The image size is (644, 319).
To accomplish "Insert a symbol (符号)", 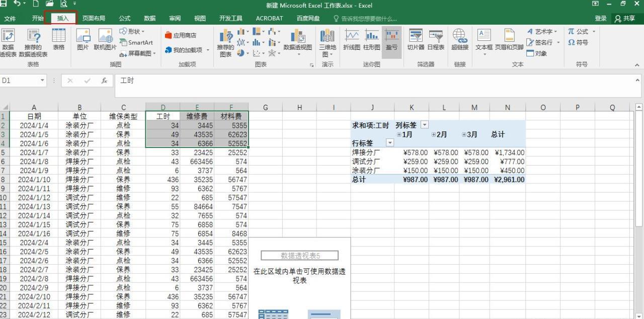I will click(578, 42).
